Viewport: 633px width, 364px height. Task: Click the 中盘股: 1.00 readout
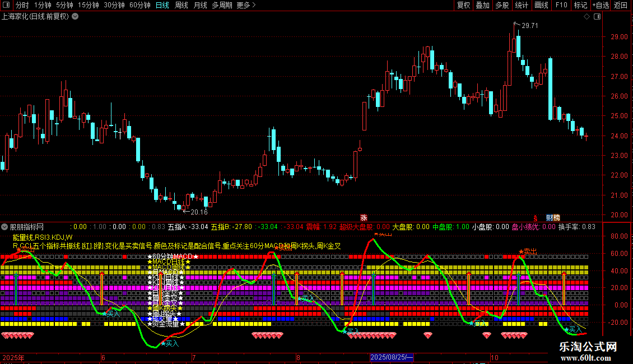coord(451,227)
